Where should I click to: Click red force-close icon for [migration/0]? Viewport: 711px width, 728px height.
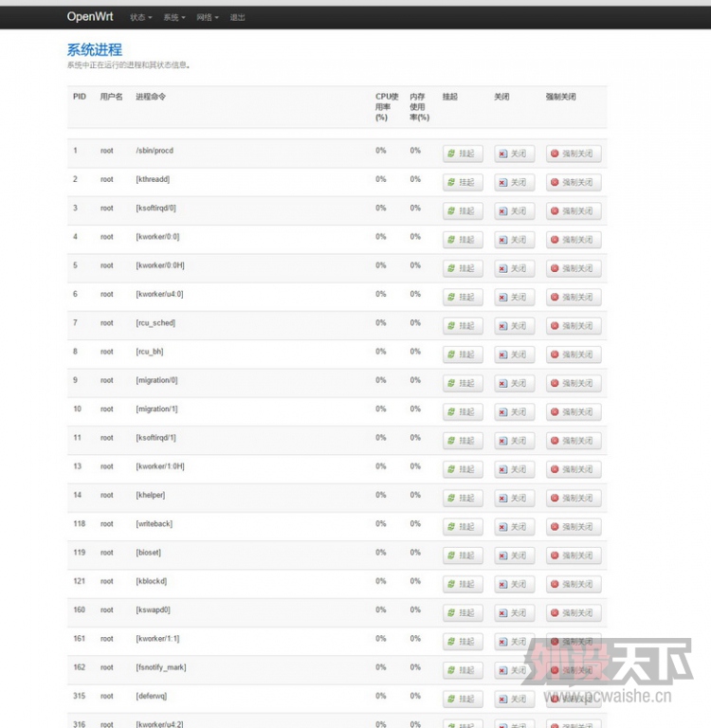pos(555,383)
